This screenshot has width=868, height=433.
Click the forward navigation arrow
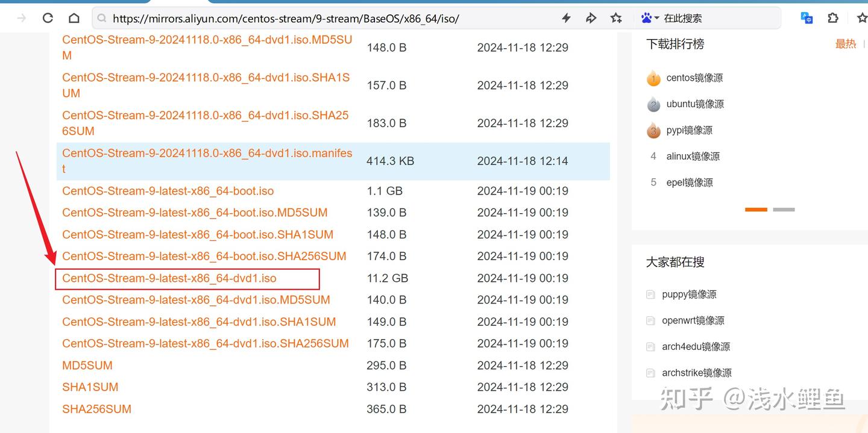point(22,17)
